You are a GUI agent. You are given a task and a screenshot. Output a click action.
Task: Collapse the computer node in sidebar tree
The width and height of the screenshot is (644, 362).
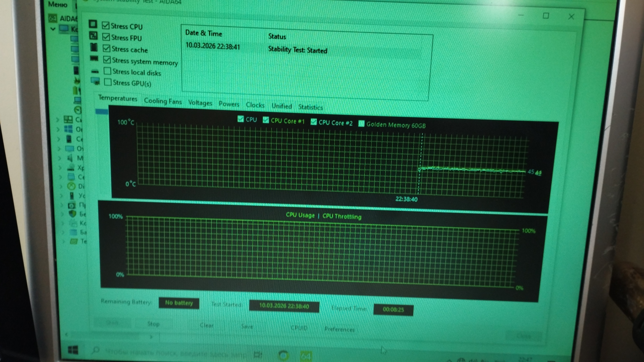[x=53, y=29]
